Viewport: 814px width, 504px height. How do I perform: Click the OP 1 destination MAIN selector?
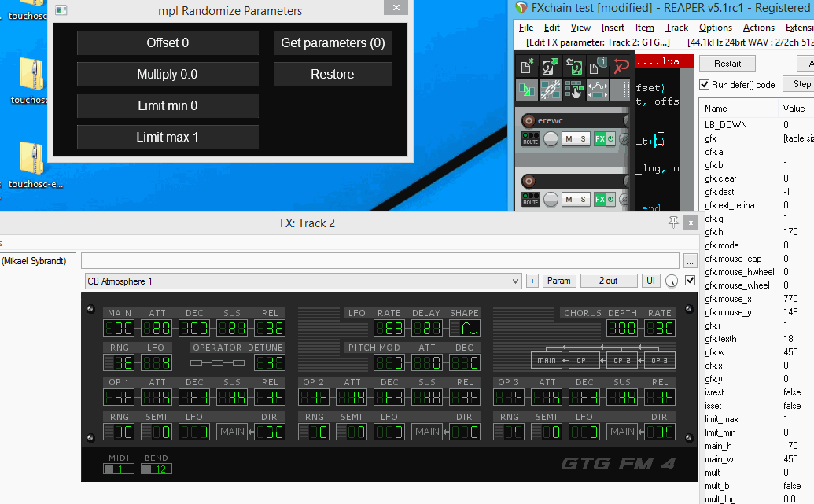(232, 432)
